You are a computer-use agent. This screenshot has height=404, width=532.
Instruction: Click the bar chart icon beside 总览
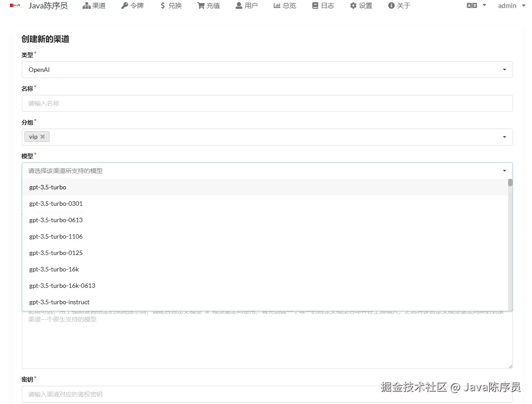[277, 6]
